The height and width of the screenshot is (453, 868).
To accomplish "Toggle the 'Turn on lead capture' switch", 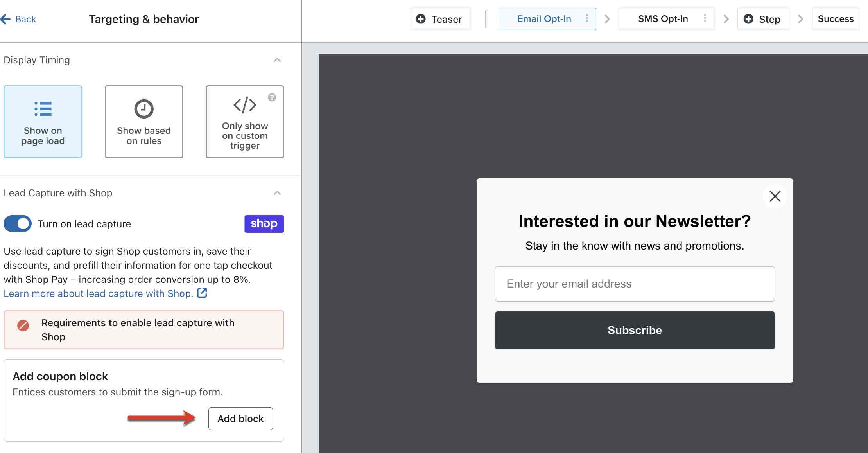I will coord(17,224).
